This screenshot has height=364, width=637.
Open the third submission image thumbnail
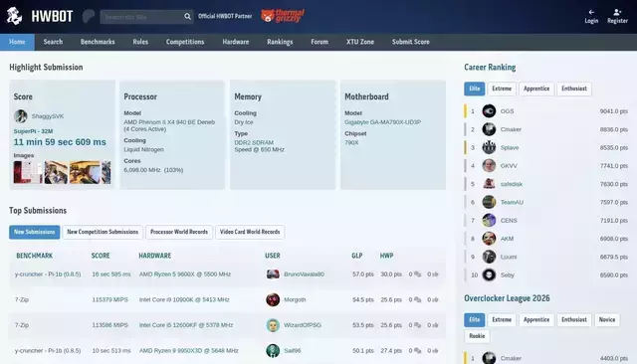point(85,172)
